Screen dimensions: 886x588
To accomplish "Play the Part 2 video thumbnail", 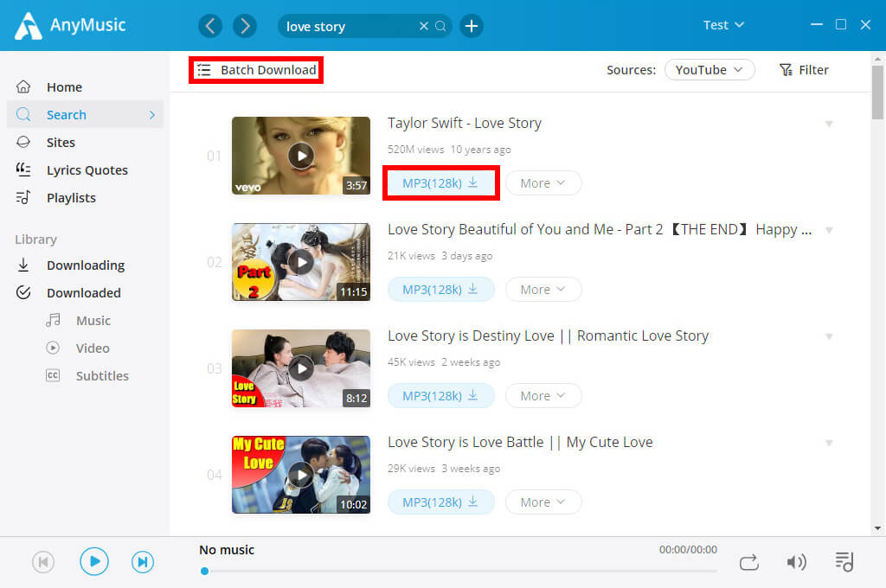I will pyautogui.click(x=301, y=262).
